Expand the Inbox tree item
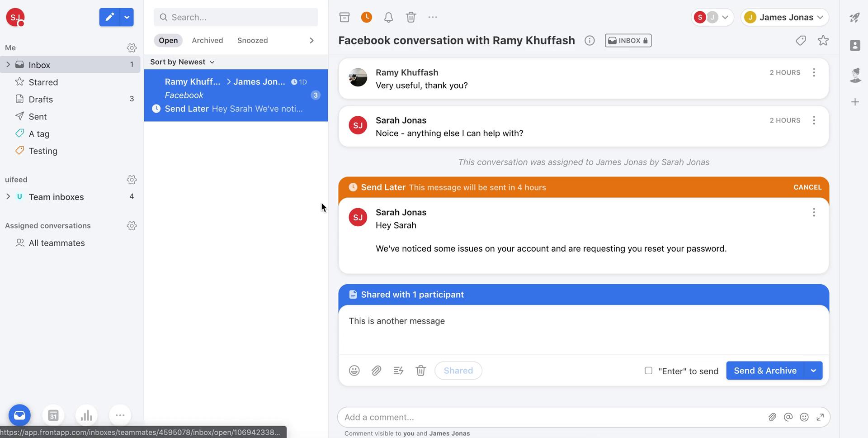868x438 pixels. (x=8, y=65)
